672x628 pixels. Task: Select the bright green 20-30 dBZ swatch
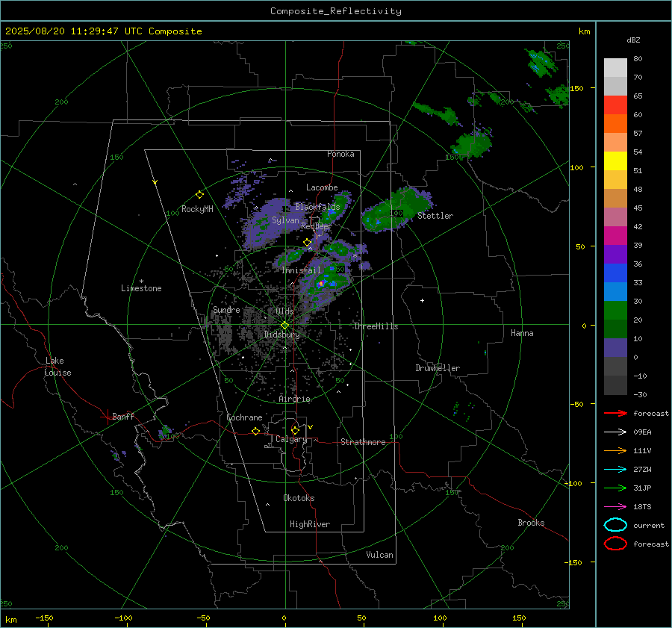(615, 311)
